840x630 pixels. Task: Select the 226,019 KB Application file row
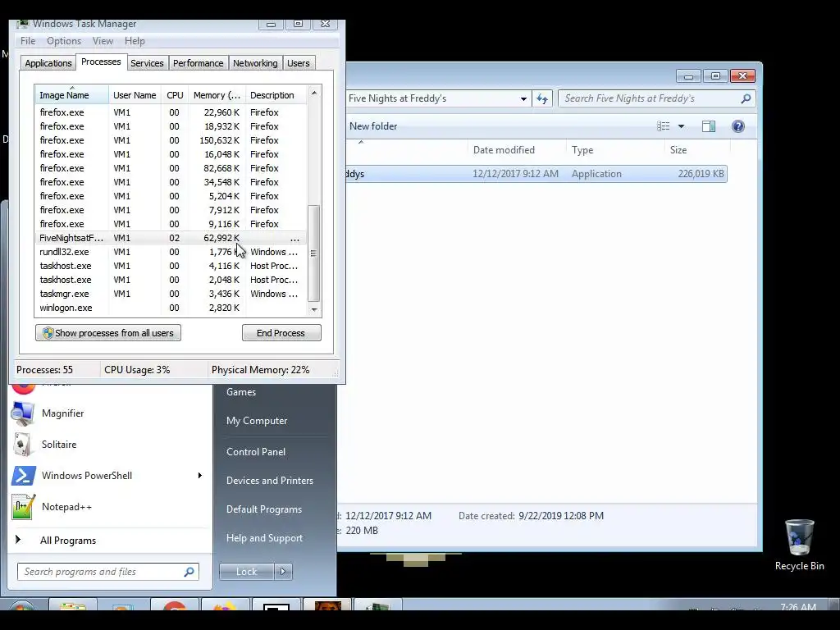[x=536, y=174]
